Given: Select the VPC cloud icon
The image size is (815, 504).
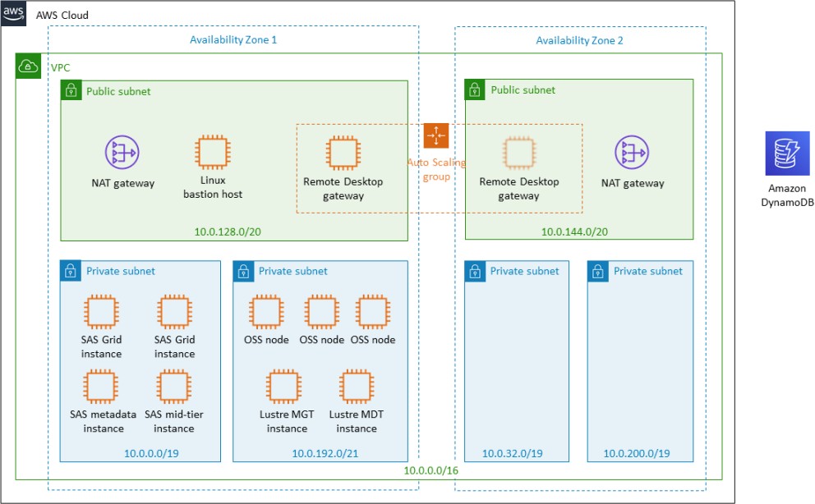Looking at the screenshot, I should click(x=28, y=66).
